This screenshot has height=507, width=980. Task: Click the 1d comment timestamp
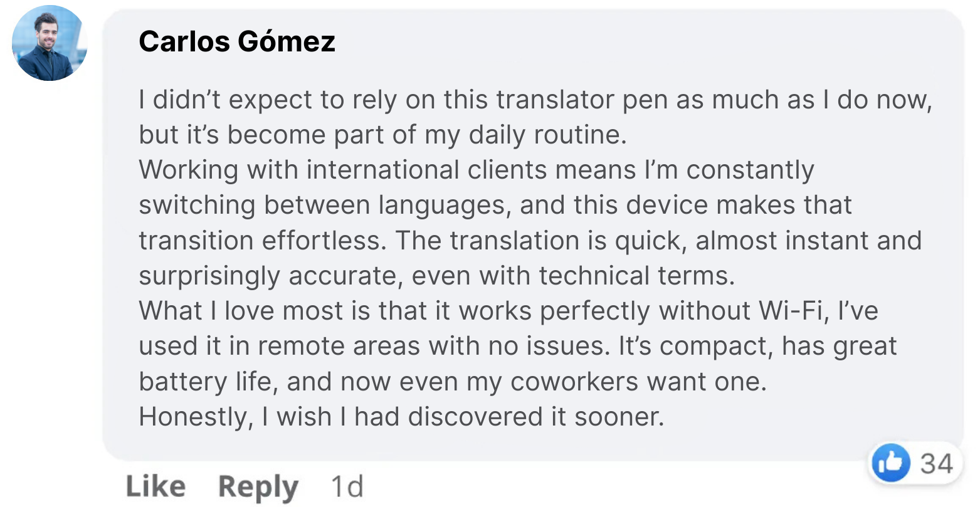(347, 486)
